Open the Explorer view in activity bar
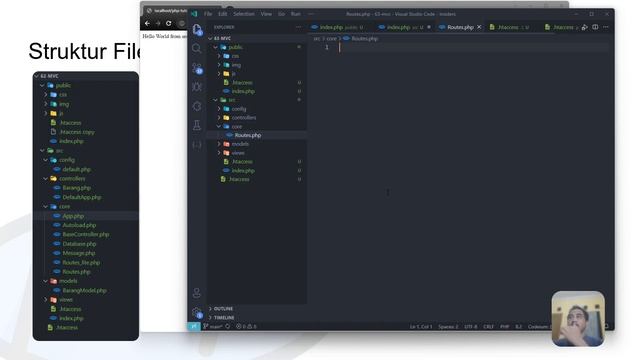 [197, 29]
